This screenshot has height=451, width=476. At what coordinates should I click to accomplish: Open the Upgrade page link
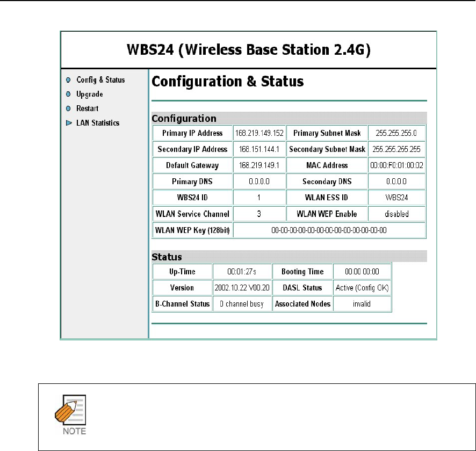(x=90, y=94)
